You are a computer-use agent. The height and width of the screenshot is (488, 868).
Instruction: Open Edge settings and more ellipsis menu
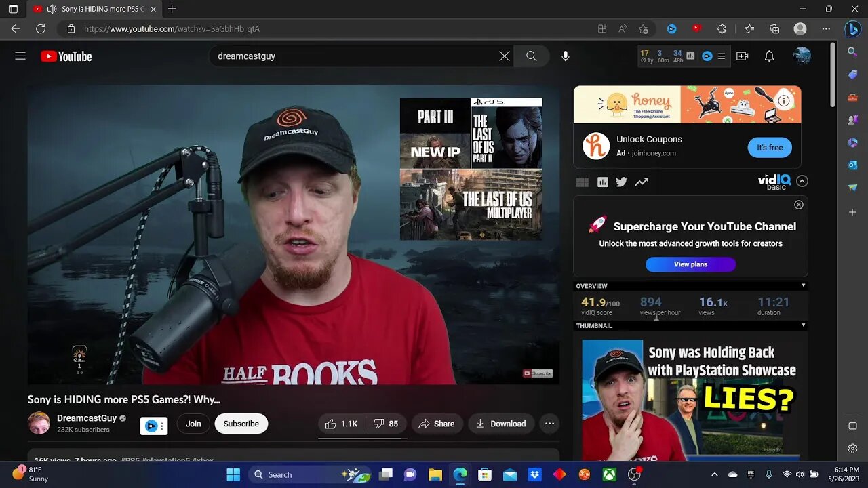(826, 29)
